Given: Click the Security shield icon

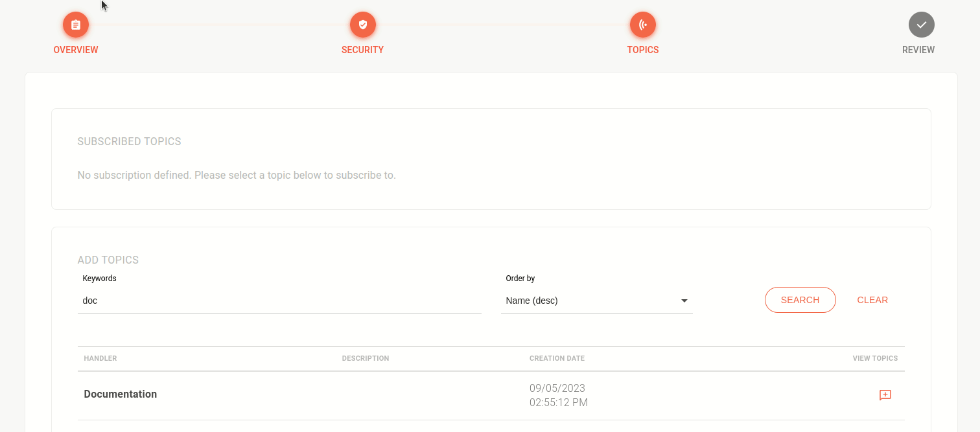Looking at the screenshot, I should [363, 24].
